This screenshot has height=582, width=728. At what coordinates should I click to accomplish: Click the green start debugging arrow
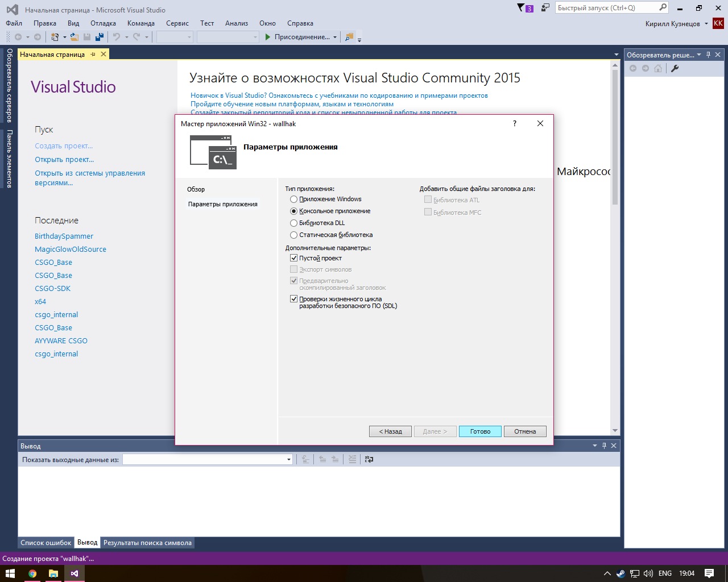pos(268,37)
